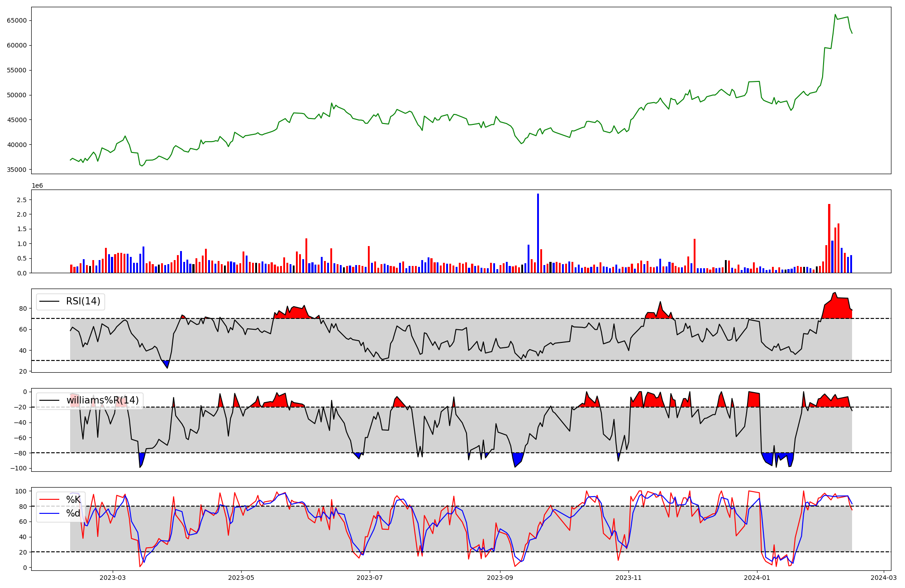Click the 40000 price axis label
Screen dimensions: 905x588
(17, 145)
